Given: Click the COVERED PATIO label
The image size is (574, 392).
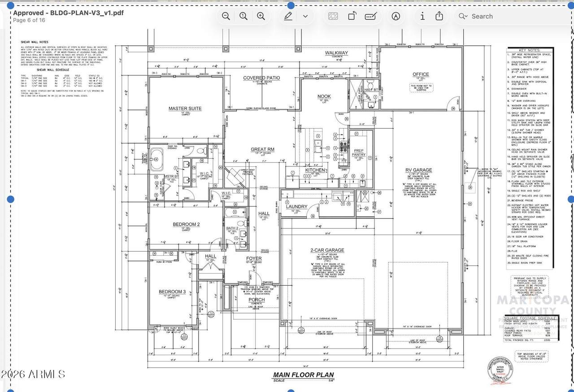Looking at the screenshot, I should click(261, 78).
